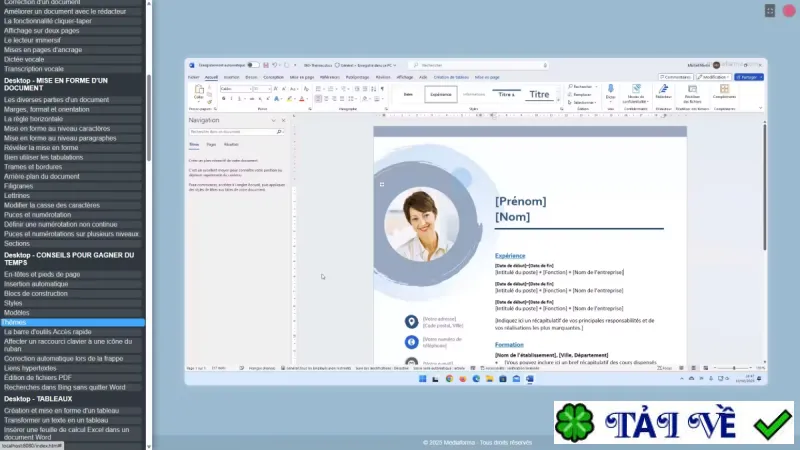
Task: Click the Compléments add-ins icon
Action: (x=724, y=89)
